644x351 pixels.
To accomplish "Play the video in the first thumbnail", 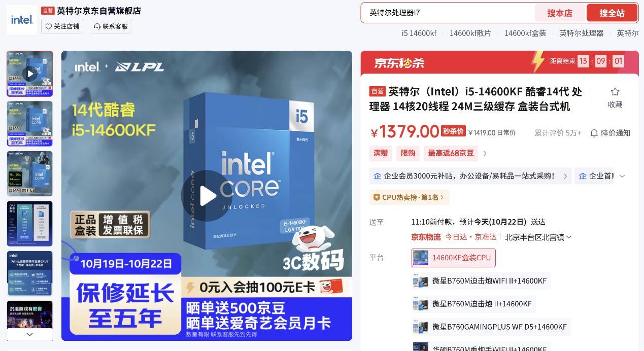I will pos(30,74).
